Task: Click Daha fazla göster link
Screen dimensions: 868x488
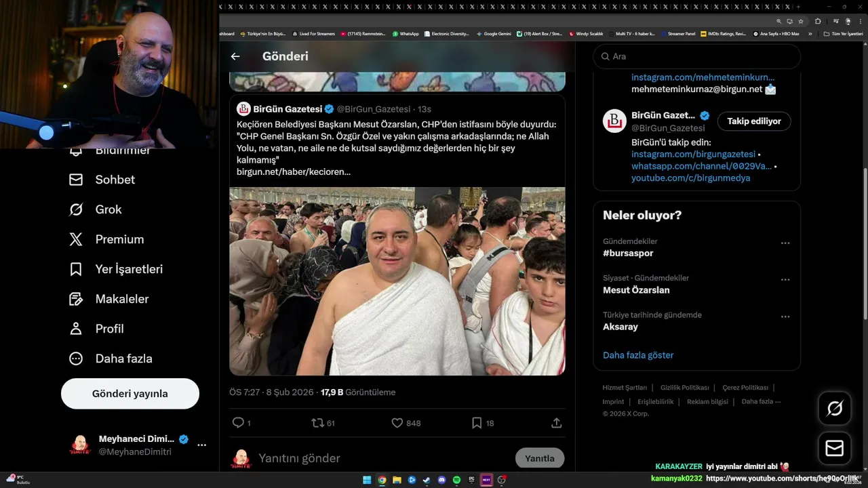Action: (x=638, y=355)
